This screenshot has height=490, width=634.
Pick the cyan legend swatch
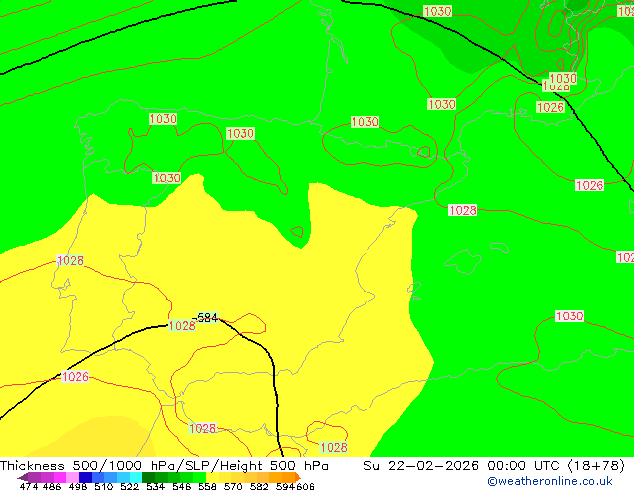click(x=136, y=477)
